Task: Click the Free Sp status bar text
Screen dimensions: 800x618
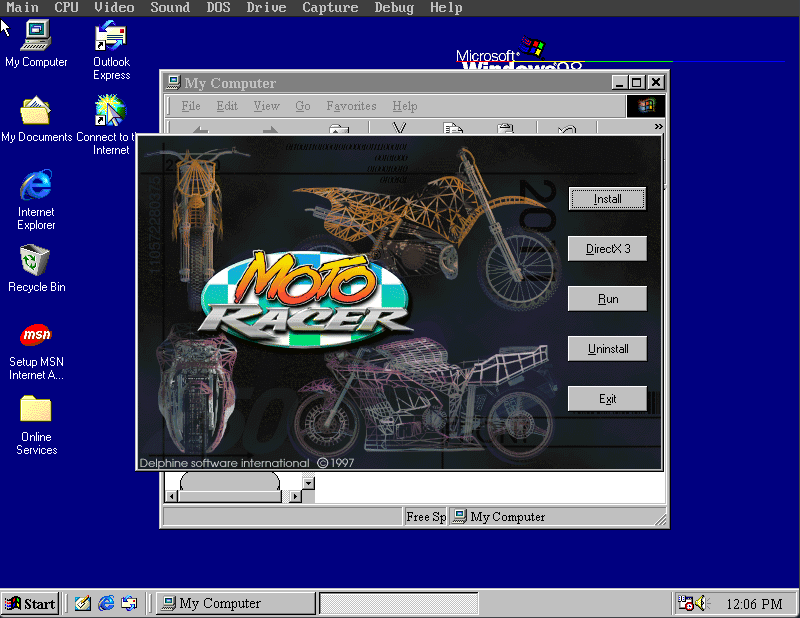Action: coord(425,517)
